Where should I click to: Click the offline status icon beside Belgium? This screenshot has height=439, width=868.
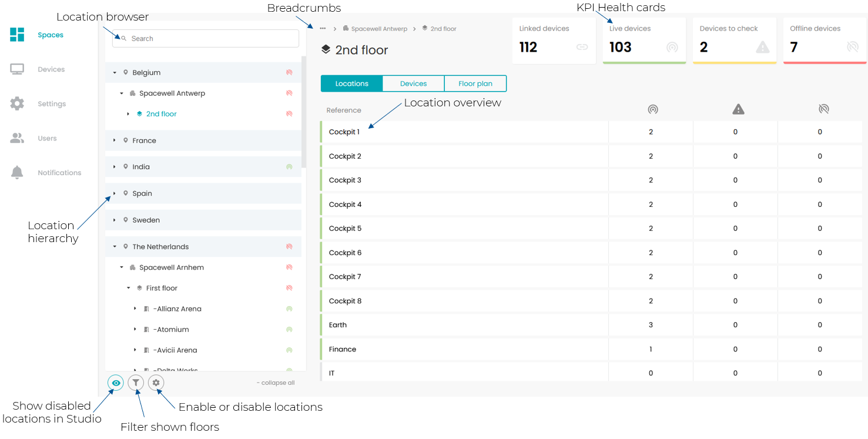click(289, 73)
